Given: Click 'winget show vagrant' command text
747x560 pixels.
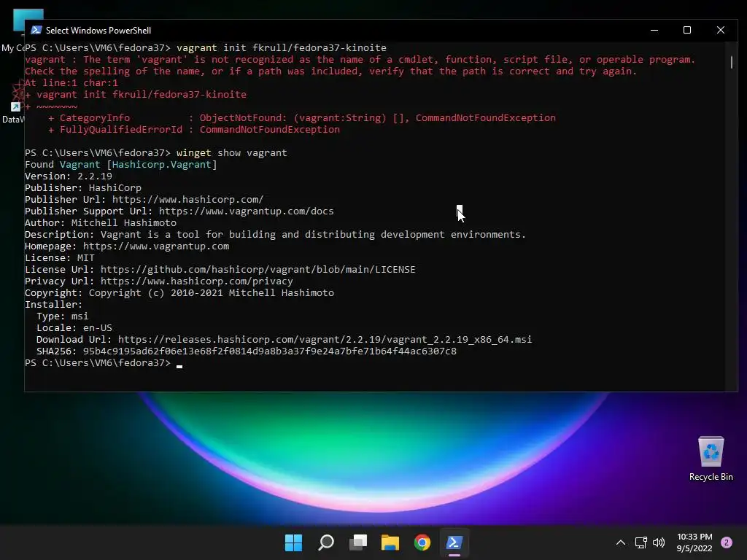Looking at the screenshot, I should [x=231, y=153].
